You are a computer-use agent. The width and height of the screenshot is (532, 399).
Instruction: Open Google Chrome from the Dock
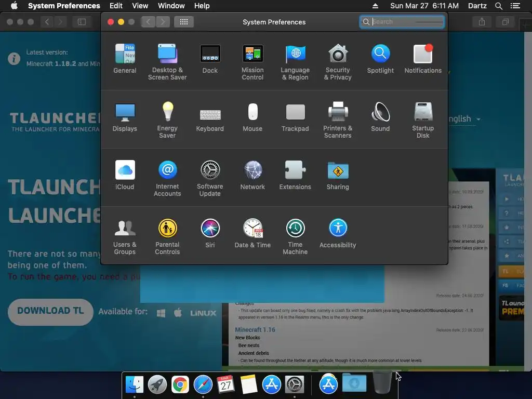[x=180, y=384]
